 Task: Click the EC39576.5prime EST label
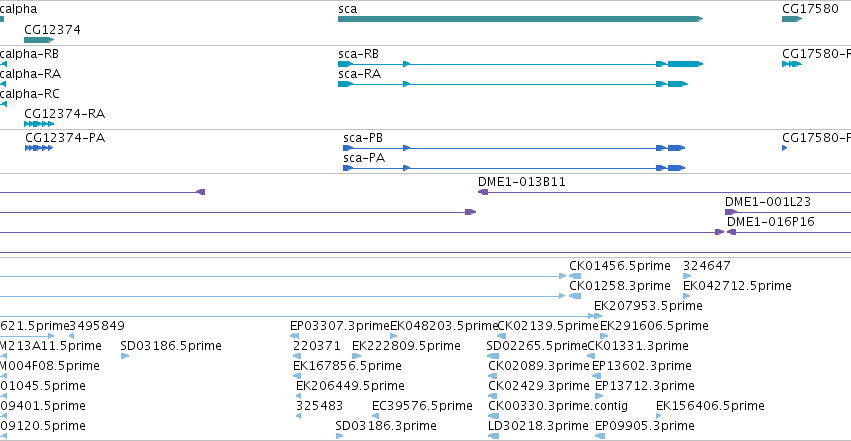pos(422,406)
